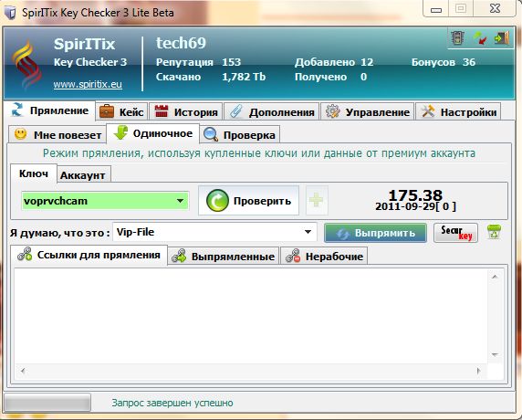Click the vertical scrollbar down arrow

coord(495,355)
